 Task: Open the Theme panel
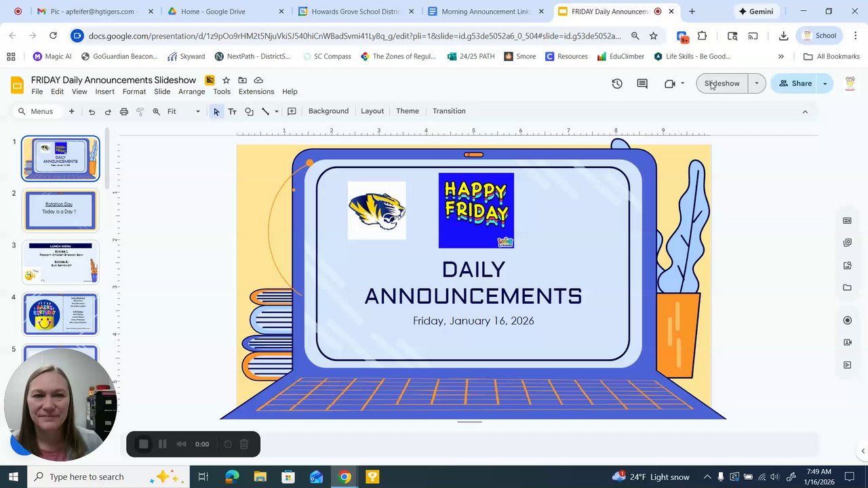point(408,111)
